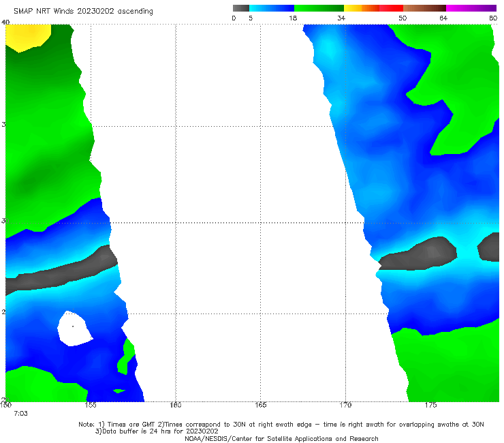Image resolution: width=504 pixels, height=443 pixels.
Task: Select the magenta-purple 64–80 color bar segment
Action: tap(471, 8)
